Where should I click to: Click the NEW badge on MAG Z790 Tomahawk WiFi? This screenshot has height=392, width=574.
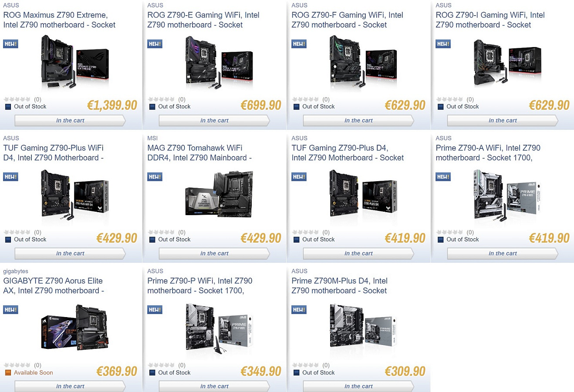[155, 177]
